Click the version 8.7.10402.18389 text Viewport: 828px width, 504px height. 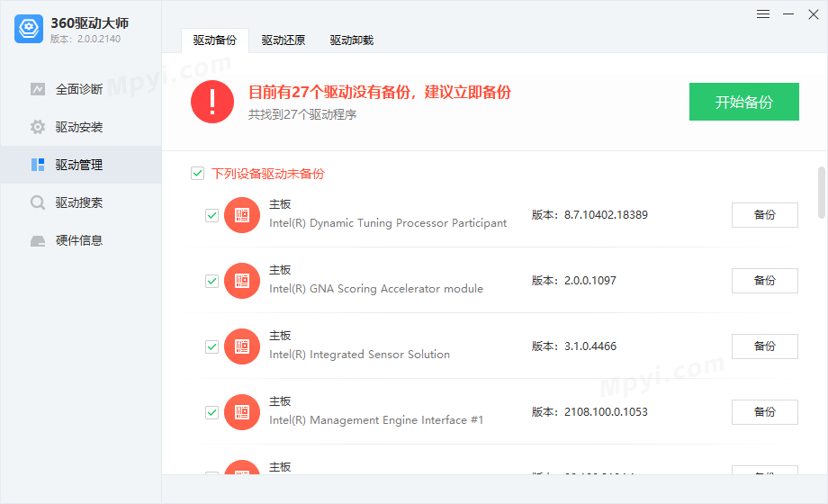[x=606, y=215]
